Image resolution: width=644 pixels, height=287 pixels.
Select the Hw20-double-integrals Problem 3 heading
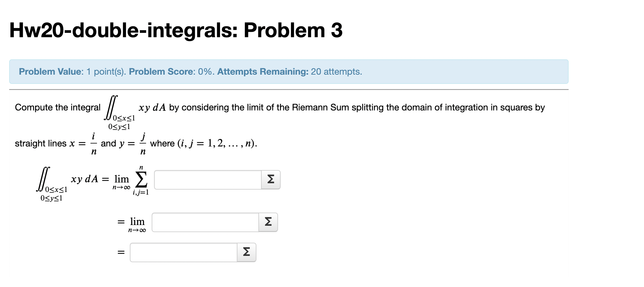(x=175, y=30)
